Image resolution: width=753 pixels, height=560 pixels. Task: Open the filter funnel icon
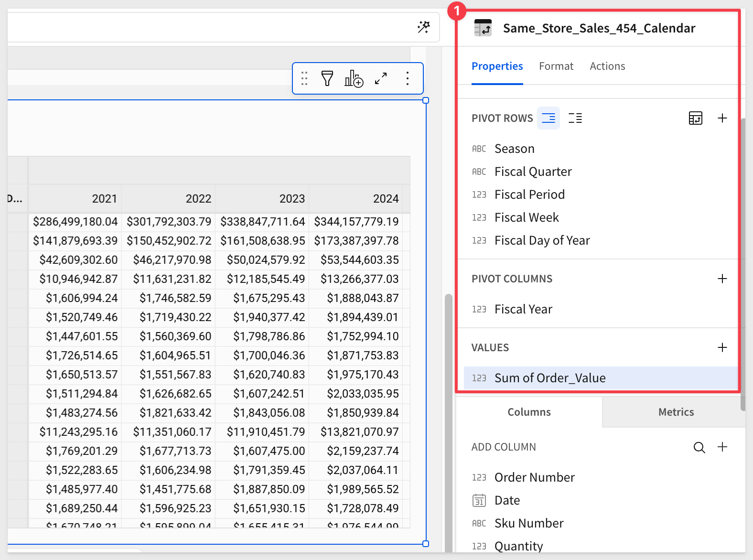tap(327, 78)
